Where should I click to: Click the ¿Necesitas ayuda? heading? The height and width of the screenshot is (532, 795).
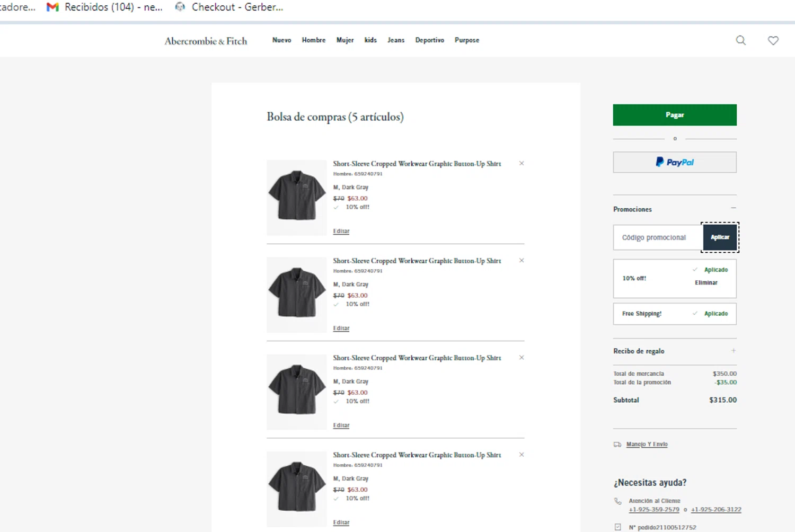650,483
